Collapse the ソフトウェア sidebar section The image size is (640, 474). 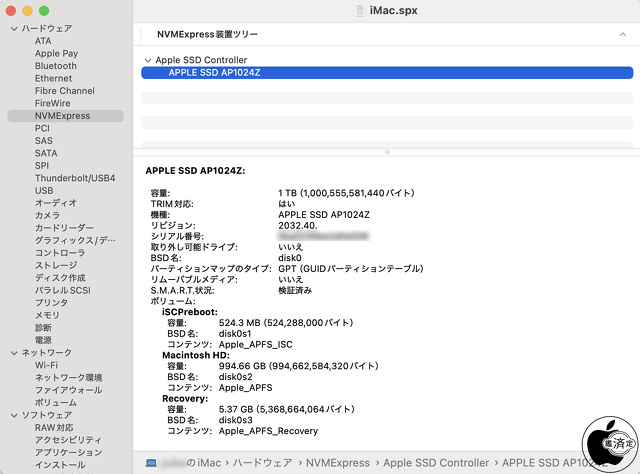coord(14,415)
